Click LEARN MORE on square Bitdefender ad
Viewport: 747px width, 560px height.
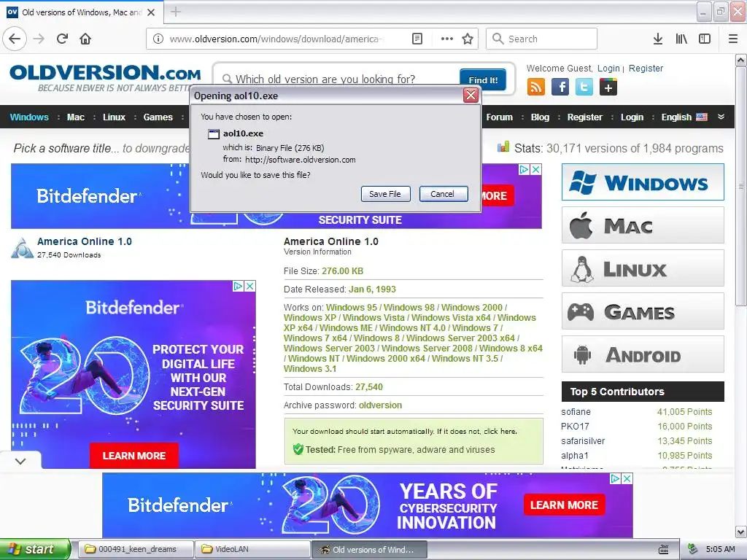pyautogui.click(x=134, y=456)
